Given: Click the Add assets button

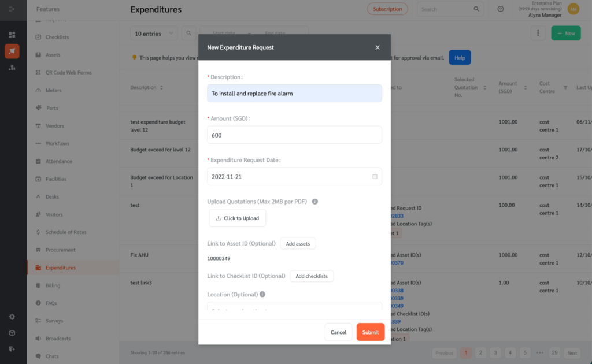Looking at the screenshot, I should click(x=298, y=244).
